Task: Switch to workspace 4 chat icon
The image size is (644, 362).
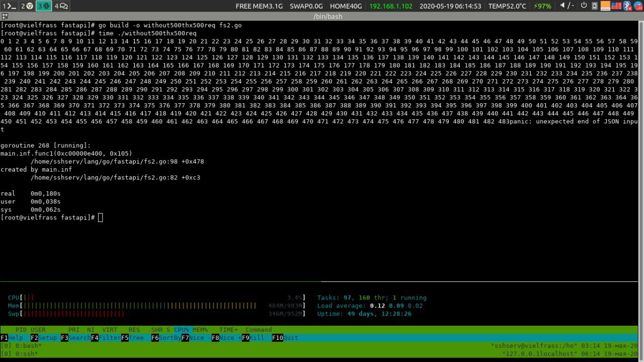Action: 61,6
